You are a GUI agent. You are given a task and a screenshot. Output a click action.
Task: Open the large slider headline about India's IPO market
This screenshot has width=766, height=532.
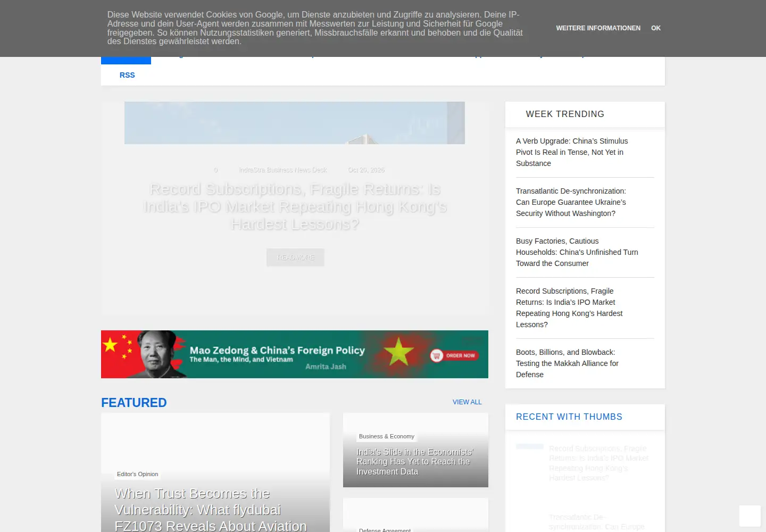295,206
